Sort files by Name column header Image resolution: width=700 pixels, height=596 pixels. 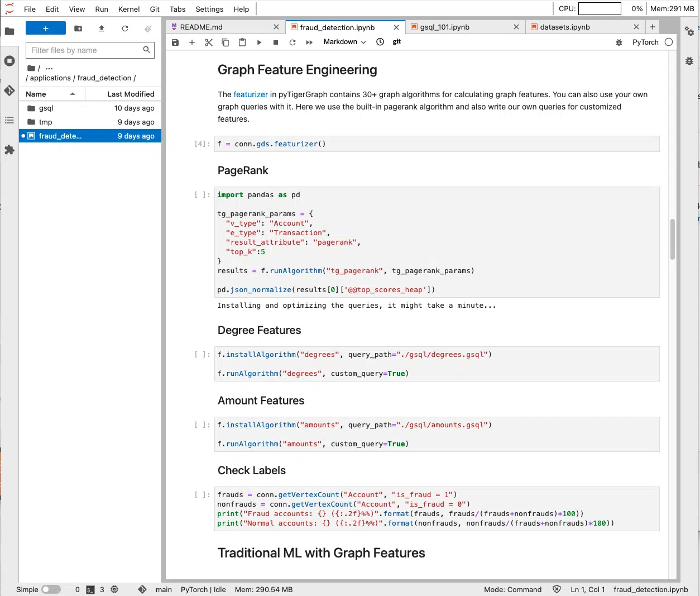(52, 94)
